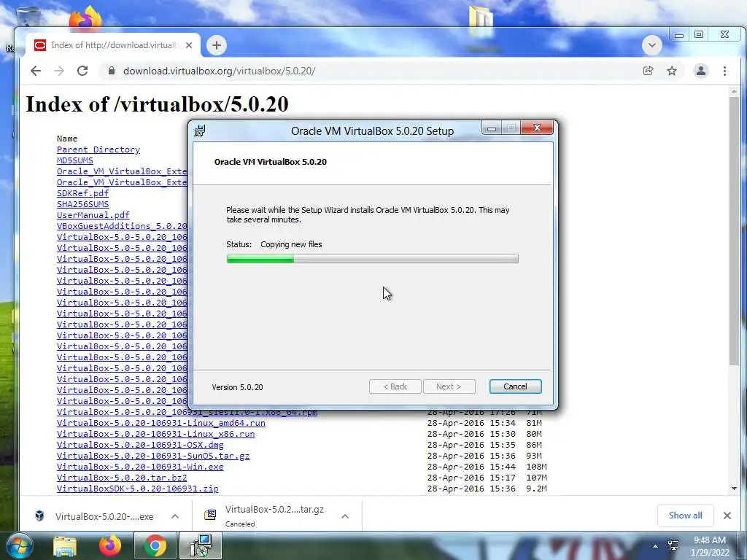
Task: Download VirtualBox-5.0.20-106931-SunOS.tar.gz
Action: pyautogui.click(x=153, y=456)
